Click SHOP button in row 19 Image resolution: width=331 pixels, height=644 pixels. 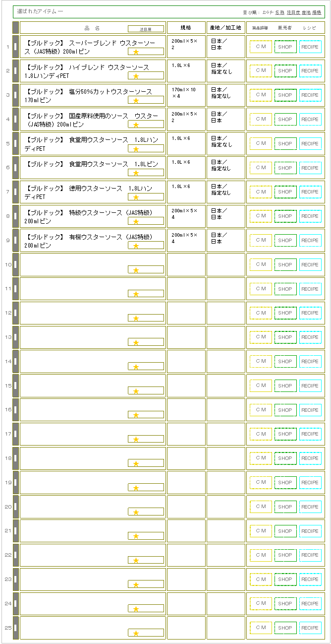point(285,483)
